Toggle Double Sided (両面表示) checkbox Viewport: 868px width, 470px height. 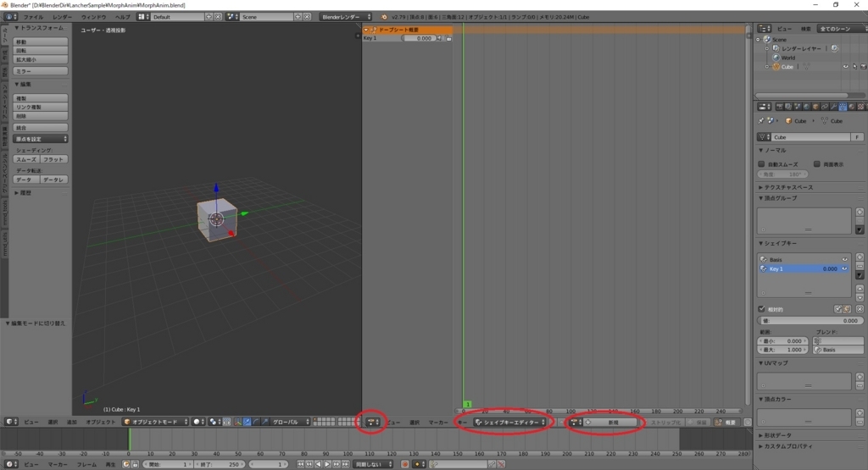tap(816, 164)
